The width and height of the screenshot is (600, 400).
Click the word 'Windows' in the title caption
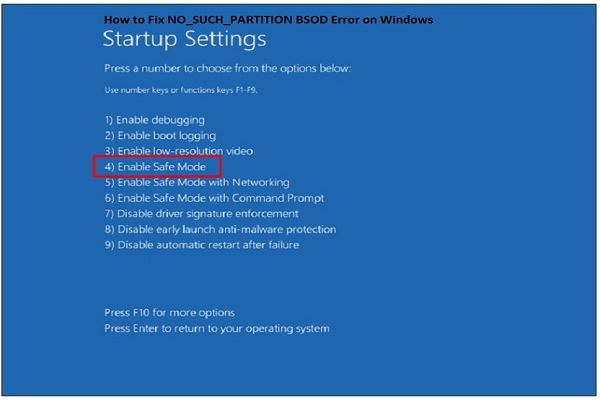(x=408, y=20)
